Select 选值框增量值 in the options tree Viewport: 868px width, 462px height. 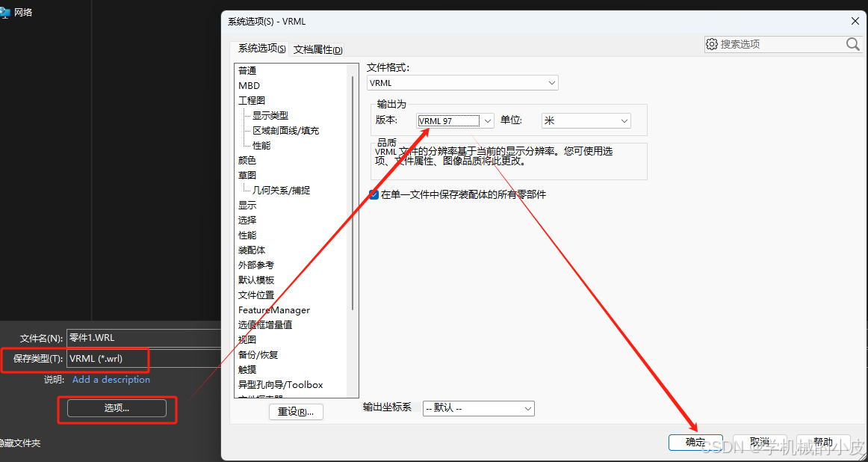(x=265, y=325)
